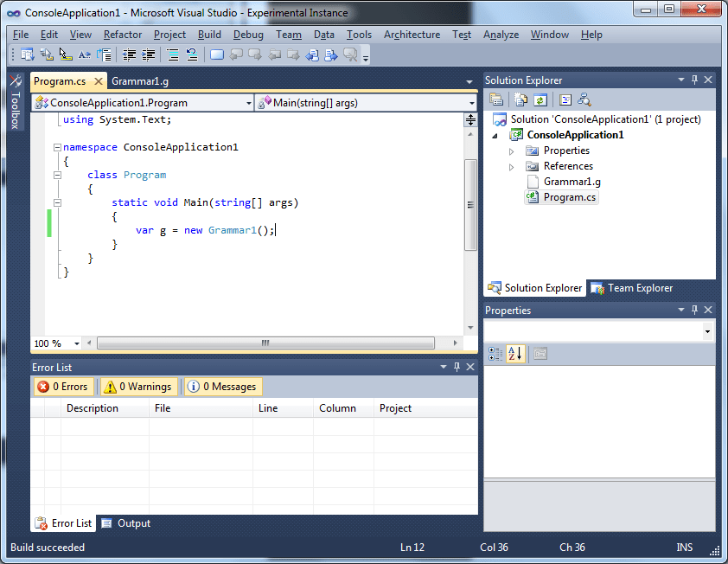Screen dimensions: 728x564
Task: Go to next bookmark in folder
Action: click(x=293, y=54)
